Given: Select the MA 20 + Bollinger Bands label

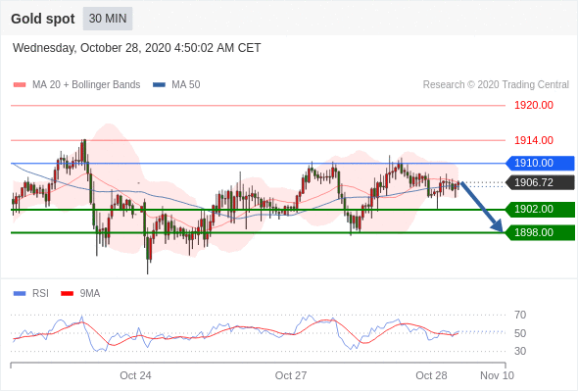Looking at the screenshot, I should coord(86,85).
